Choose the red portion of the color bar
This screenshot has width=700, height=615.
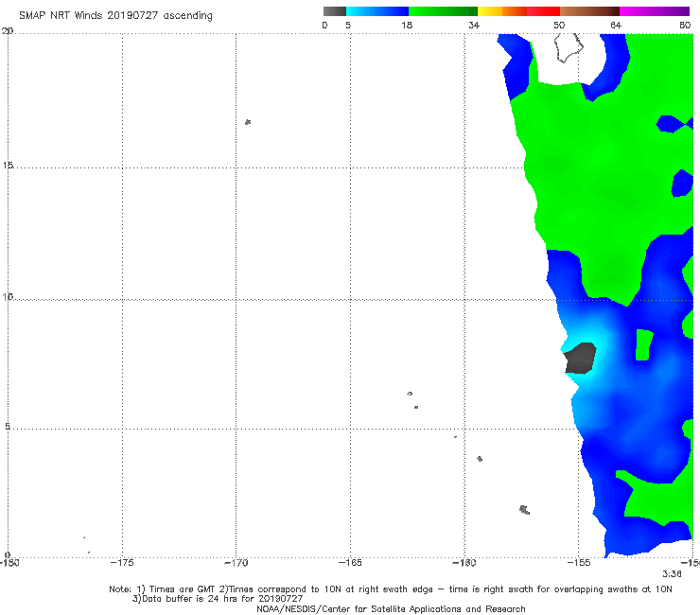point(543,11)
